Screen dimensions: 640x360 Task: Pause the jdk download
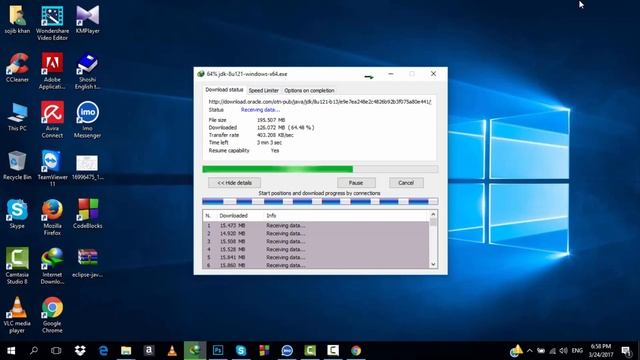(x=356, y=183)
